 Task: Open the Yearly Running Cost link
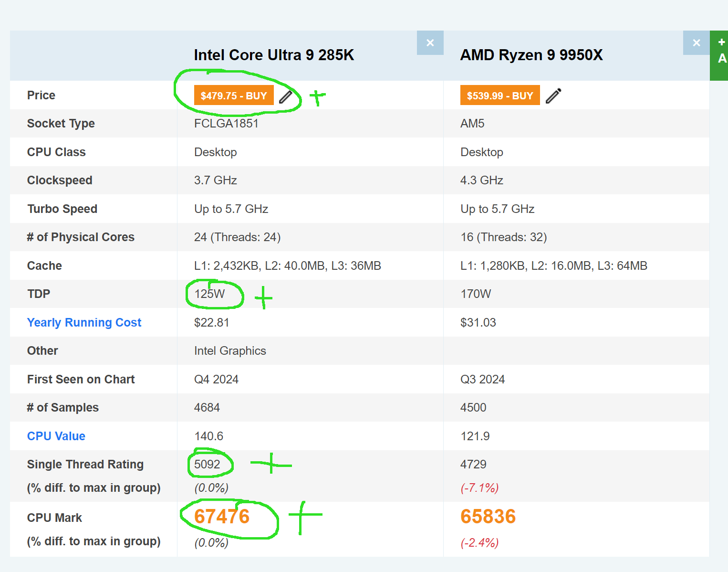84,322
